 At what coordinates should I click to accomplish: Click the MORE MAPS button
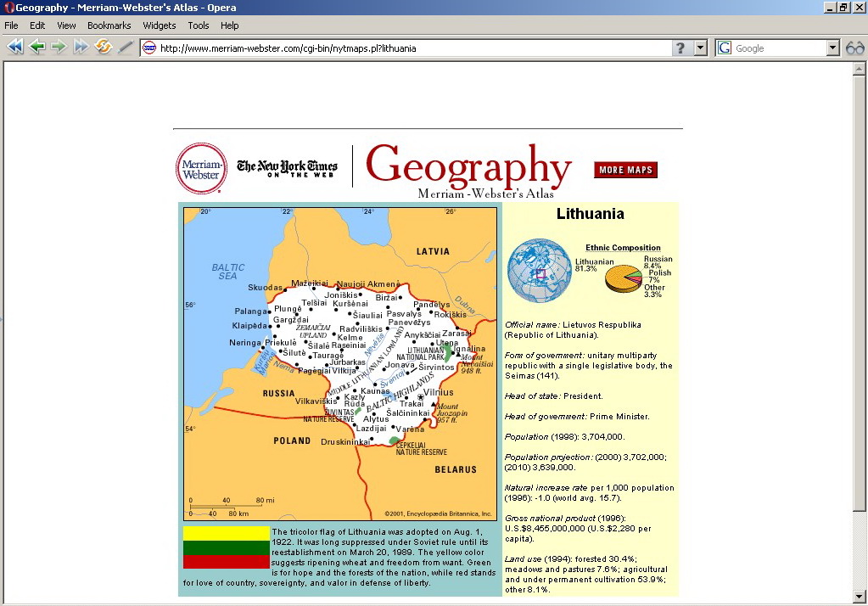(x=625, y=170)
